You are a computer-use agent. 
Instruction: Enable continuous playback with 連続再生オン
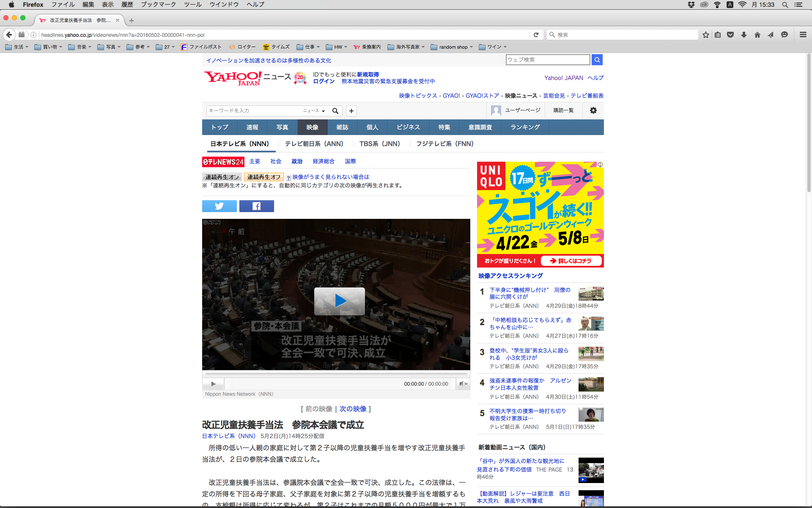click(222, 177)
